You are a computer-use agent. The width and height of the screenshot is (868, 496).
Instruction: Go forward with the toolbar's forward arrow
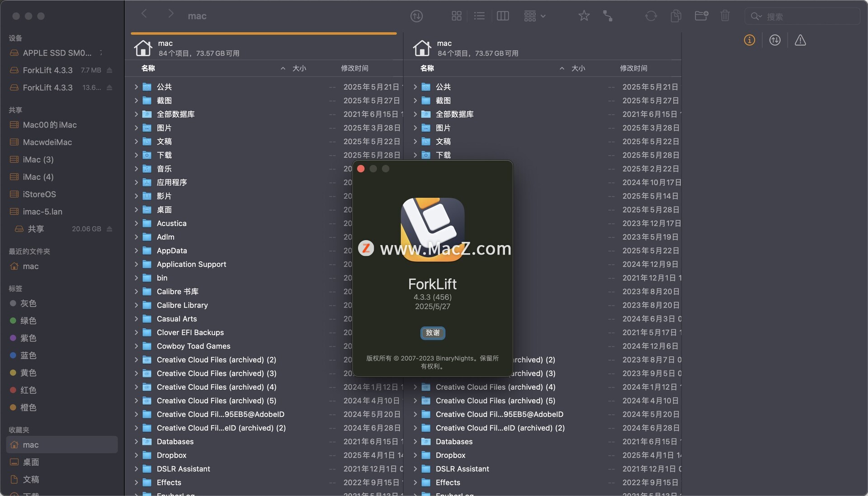pos(170,14)
